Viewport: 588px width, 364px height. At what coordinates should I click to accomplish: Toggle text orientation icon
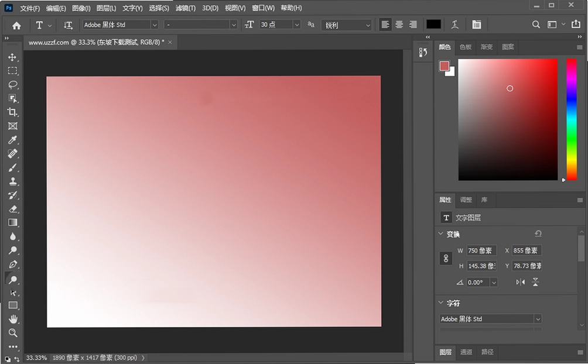pos(68,25)
